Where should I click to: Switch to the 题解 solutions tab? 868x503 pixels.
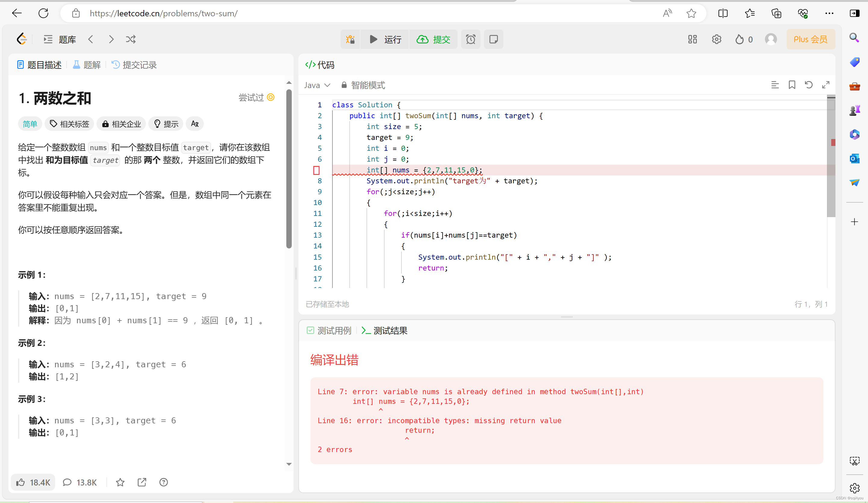tap(87, 65)
